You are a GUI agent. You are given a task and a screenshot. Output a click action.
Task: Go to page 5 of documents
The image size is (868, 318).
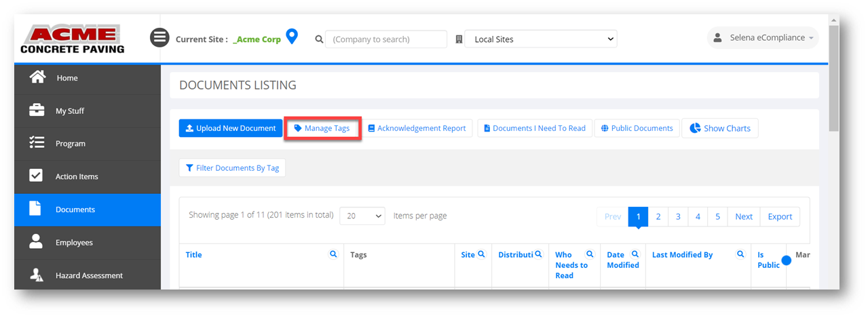tap(718, 216)
